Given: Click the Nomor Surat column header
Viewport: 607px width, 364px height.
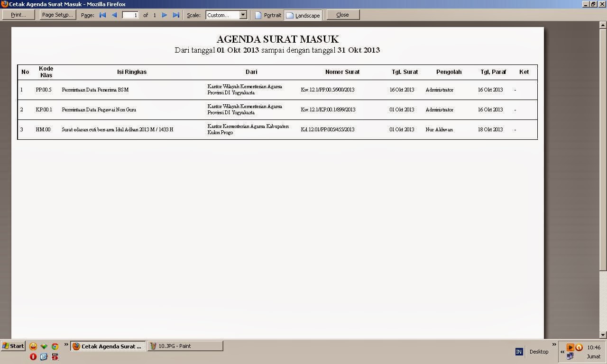Looking at the screenshot, I should coord(342,72).
